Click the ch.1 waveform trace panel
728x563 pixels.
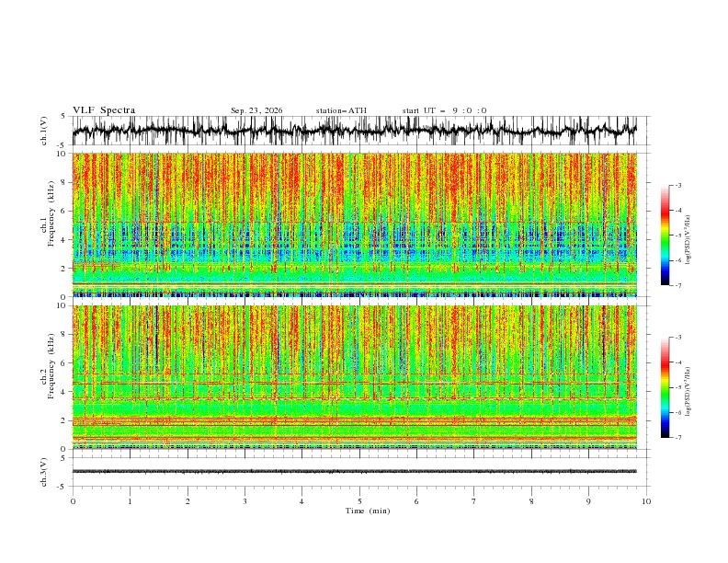click(355, 131)
